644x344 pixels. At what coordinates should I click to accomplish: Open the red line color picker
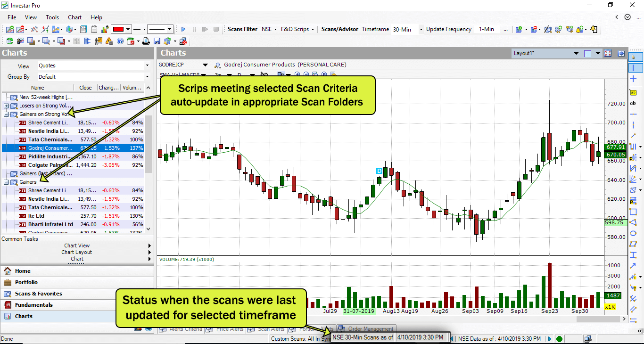(128, 29)
